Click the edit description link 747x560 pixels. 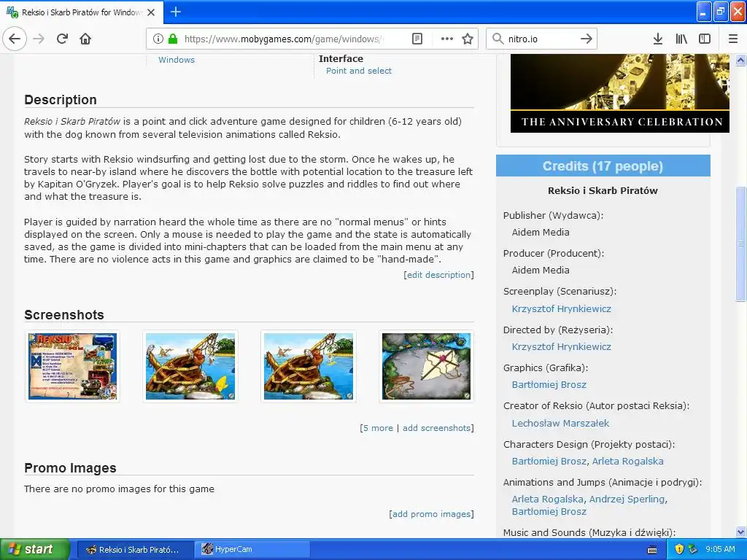point(438,275)
